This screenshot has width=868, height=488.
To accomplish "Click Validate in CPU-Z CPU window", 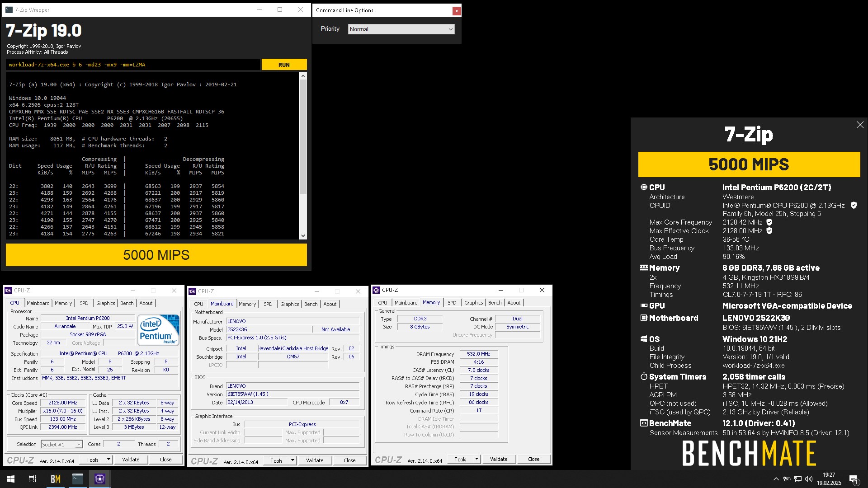I will pyautogui.click(x=131, y=460).
